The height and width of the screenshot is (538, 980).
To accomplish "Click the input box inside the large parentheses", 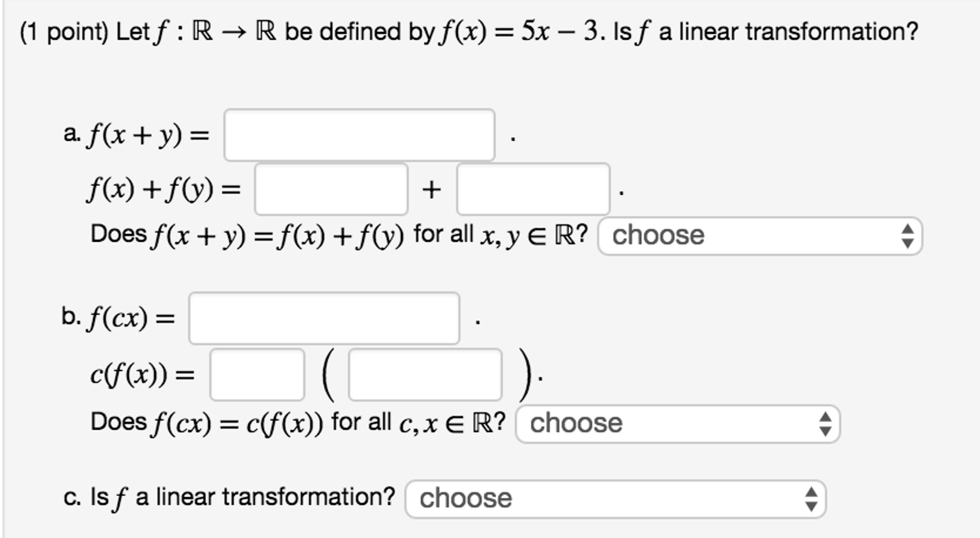I will [x=425, y=374].
